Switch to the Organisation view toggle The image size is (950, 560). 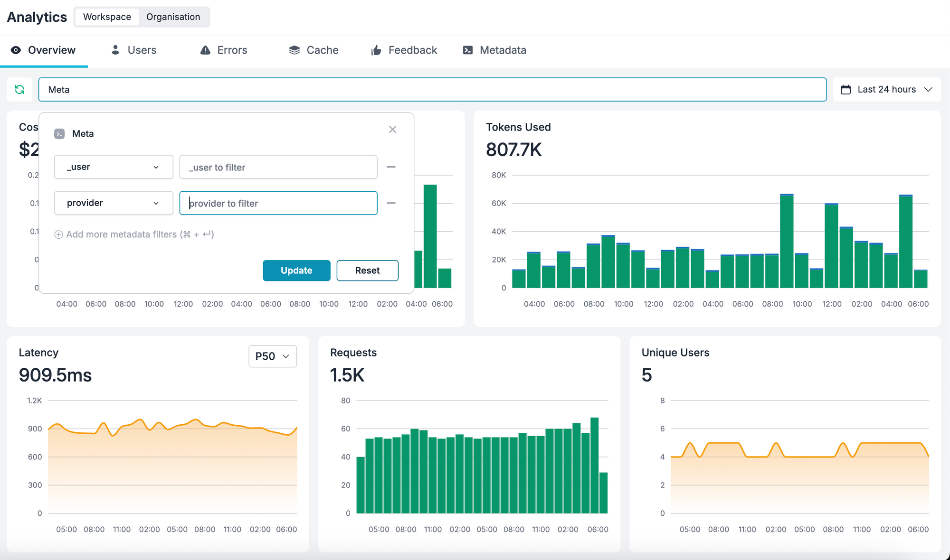[x=173, y=17]
